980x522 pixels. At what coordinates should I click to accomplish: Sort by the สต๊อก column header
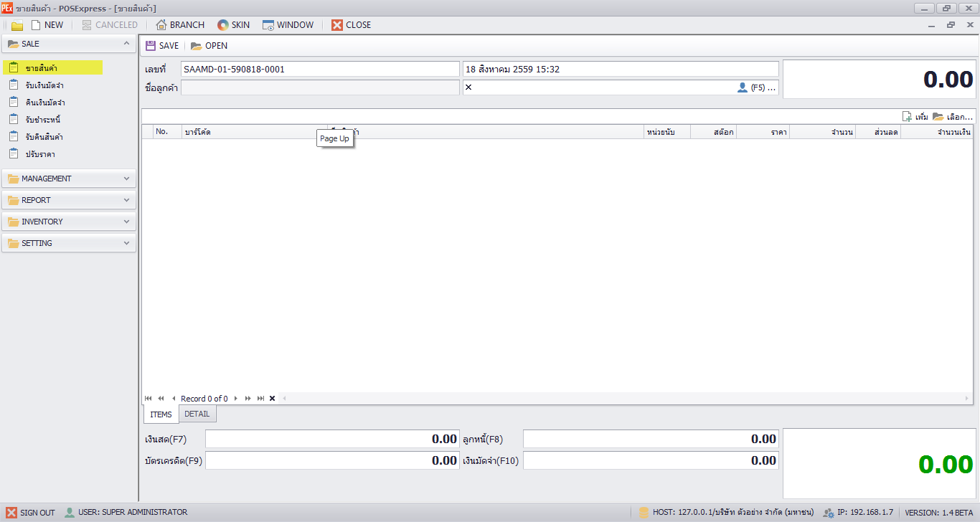[713, 132]
